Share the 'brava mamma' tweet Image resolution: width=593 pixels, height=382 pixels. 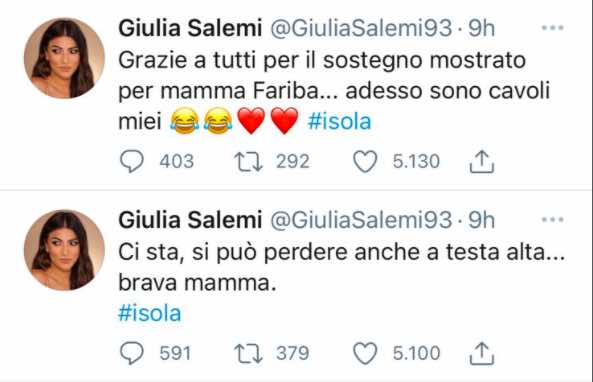coord(481,353)
